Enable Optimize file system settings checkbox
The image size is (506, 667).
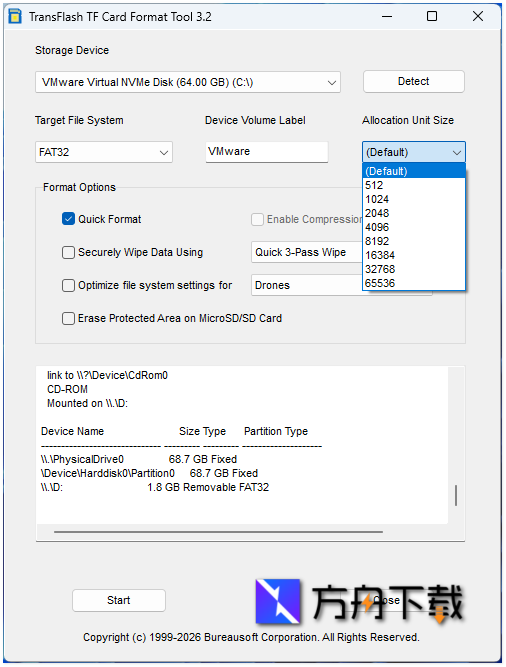[68, 285]
